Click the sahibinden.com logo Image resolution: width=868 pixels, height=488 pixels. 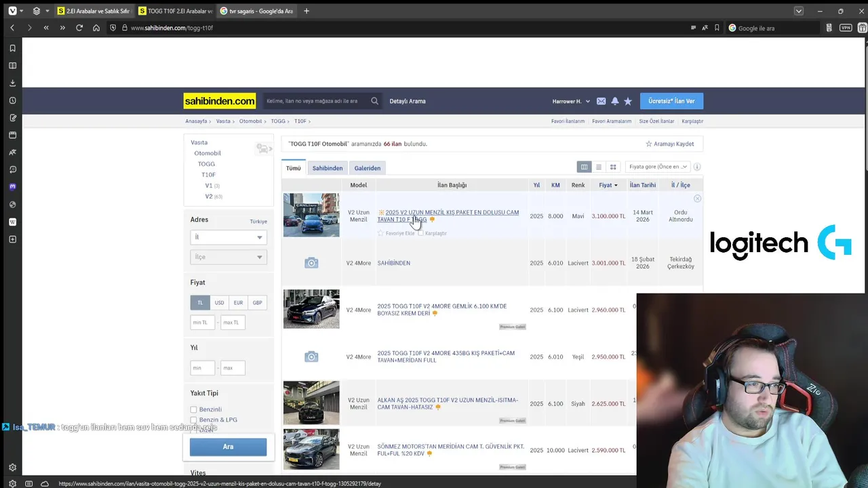pyautogui.click(x=220, y=101)
